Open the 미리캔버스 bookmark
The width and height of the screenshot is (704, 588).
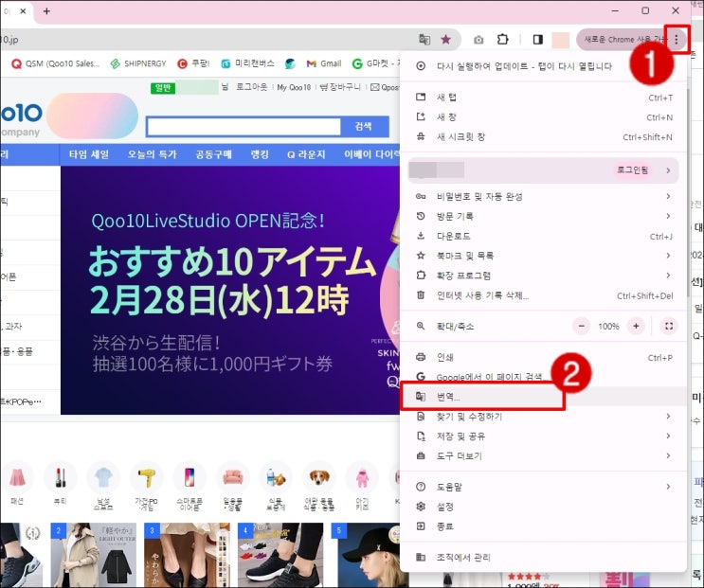pos(247,63)
